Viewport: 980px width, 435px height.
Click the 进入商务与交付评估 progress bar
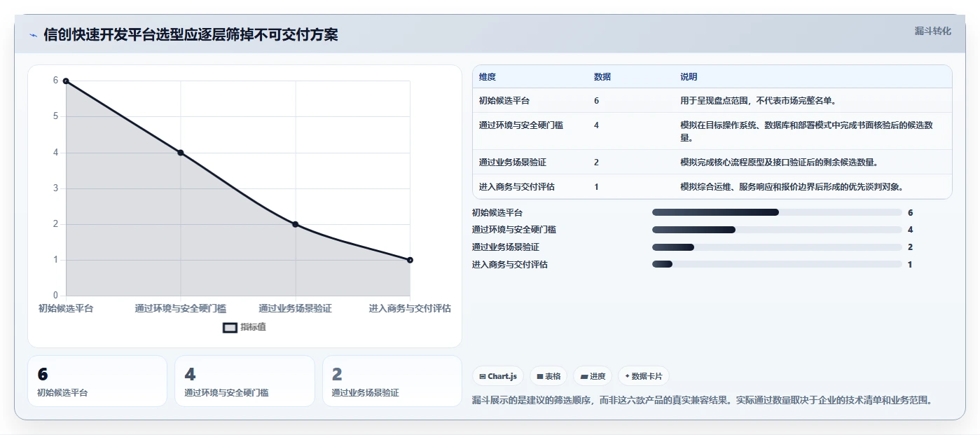(x=777, y=265)
